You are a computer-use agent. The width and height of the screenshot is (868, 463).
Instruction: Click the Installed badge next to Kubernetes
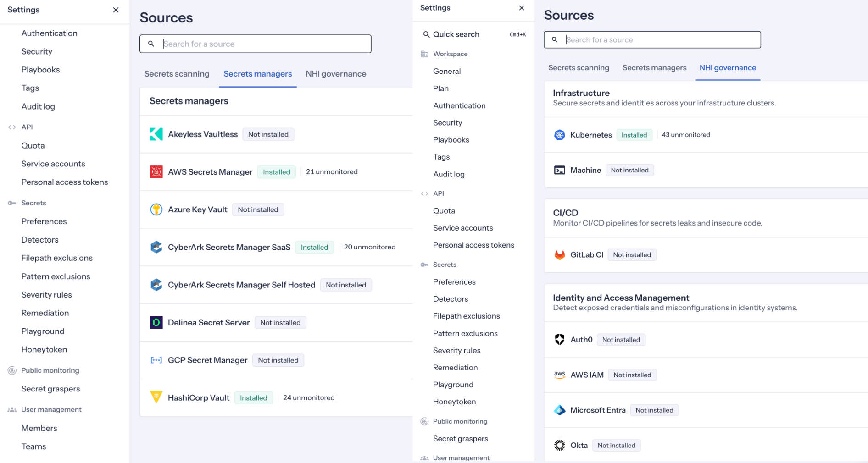click(634, 135)
